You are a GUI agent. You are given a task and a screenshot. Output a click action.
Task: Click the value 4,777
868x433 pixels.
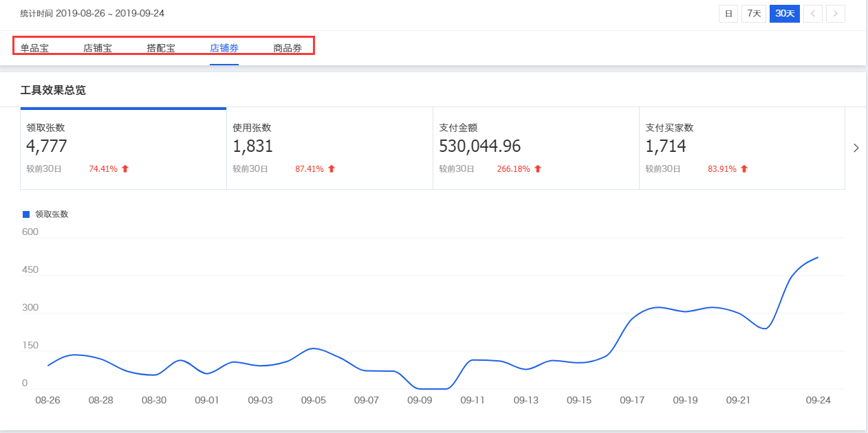click(x=47, y=146)
